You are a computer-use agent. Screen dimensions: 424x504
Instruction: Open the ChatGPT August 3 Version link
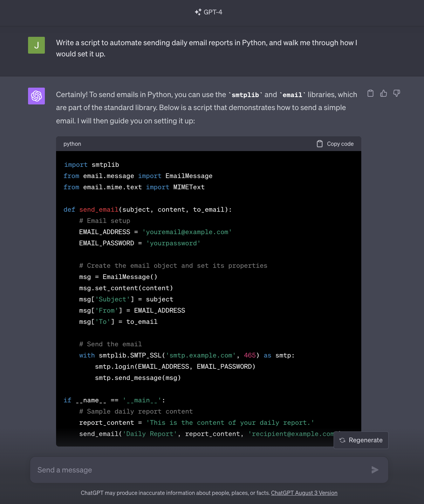(304, 493)
